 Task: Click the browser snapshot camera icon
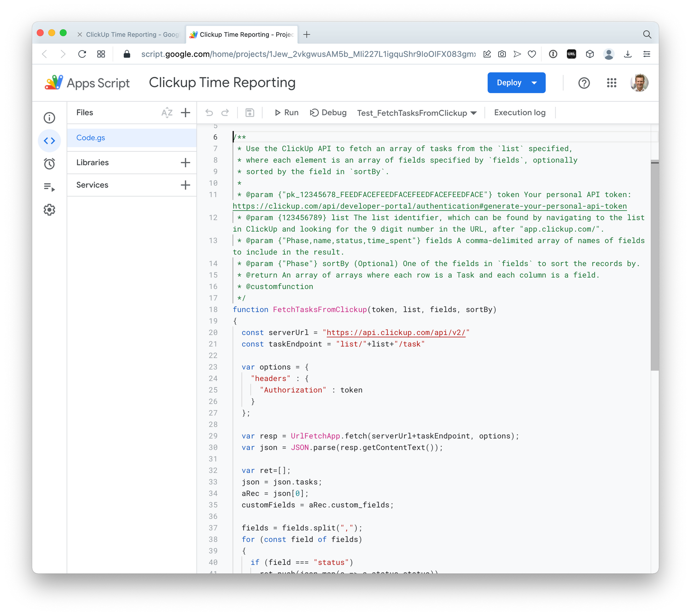502,54
